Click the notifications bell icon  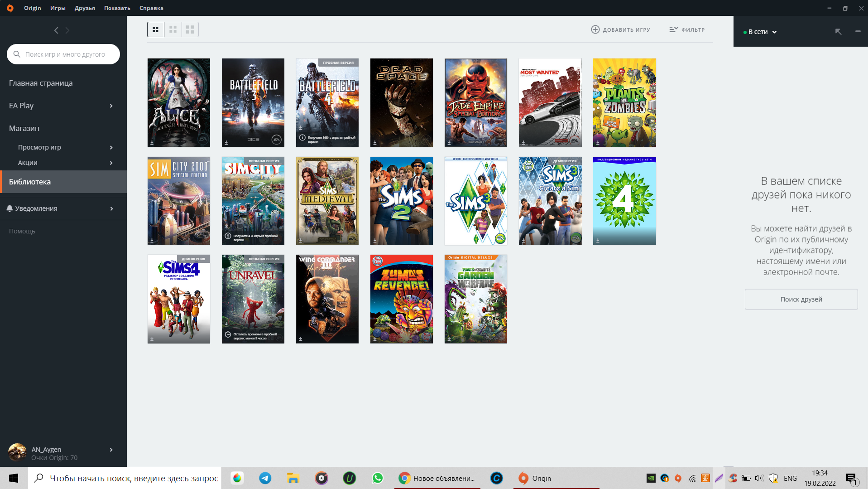[10, 208]
